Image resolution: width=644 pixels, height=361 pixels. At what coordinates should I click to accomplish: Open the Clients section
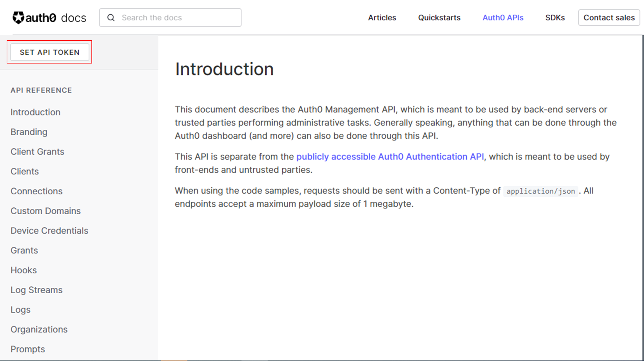(25, 171)
